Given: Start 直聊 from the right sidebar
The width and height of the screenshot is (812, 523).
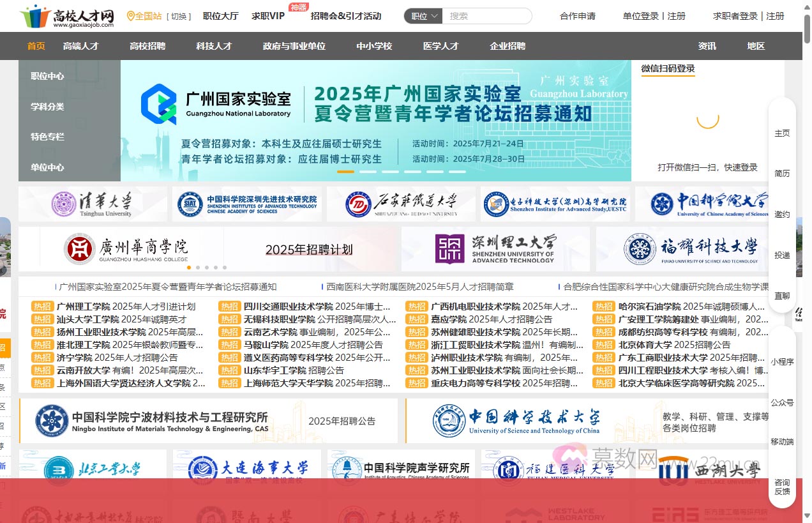Looking at the screenshot, I should pyautogui.click(x=781, y=296).
